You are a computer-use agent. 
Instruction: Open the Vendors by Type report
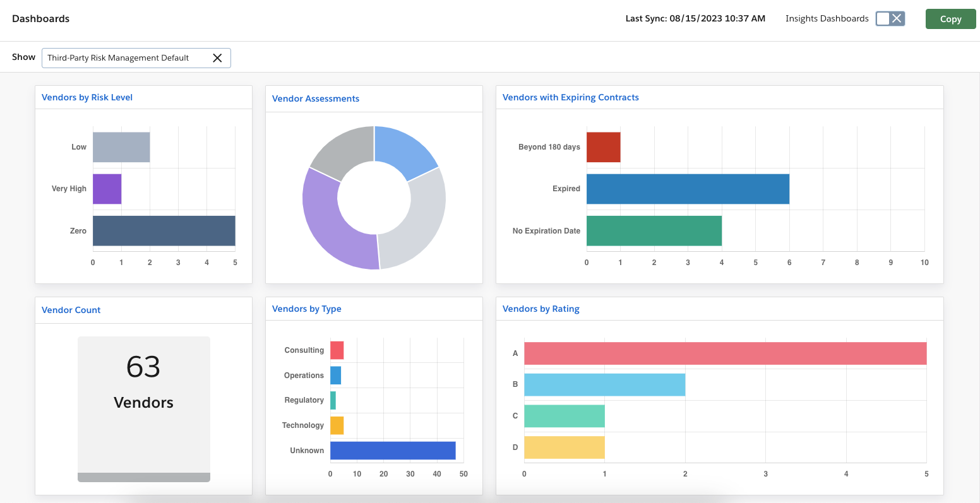pyautogui.click(x=306, y=309)
